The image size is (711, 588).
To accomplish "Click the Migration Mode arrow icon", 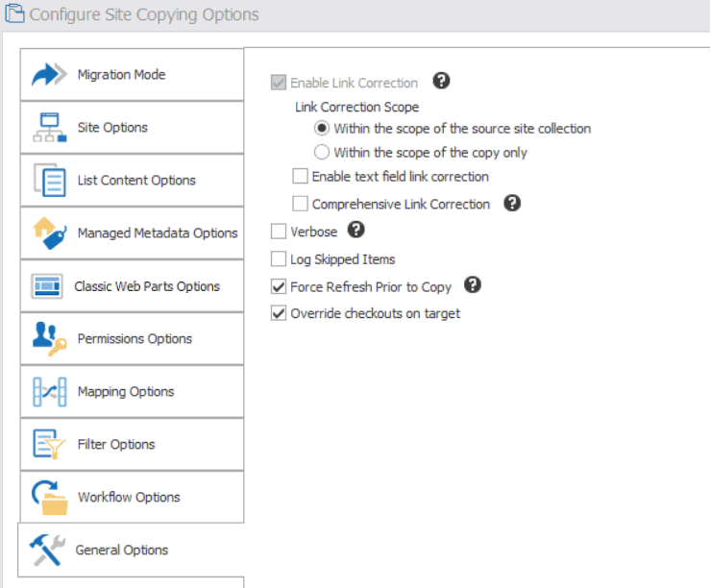I will point(48,75).
